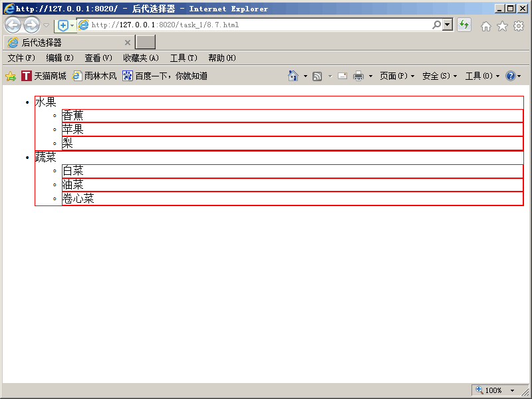Image resolution: width=532 pixels, height=399 pixels.
Task: Click the 卷心菜 list item
Action: (x=293, y=198)
